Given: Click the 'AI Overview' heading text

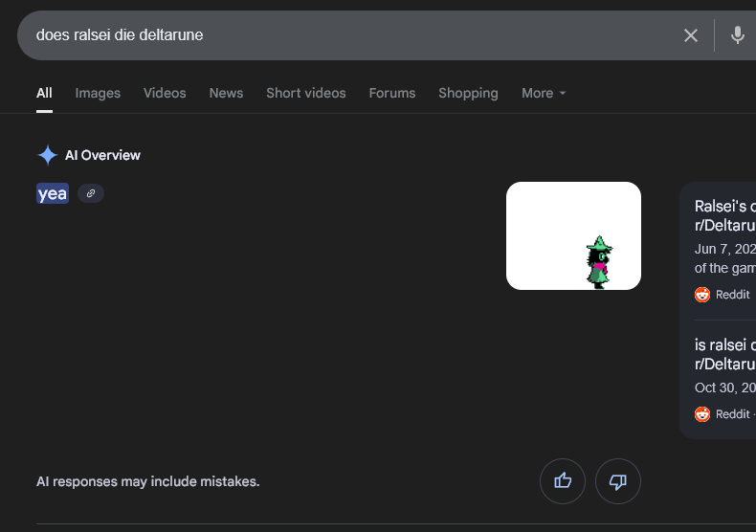Looking at the screenshot, I should [x=102, y=155].
